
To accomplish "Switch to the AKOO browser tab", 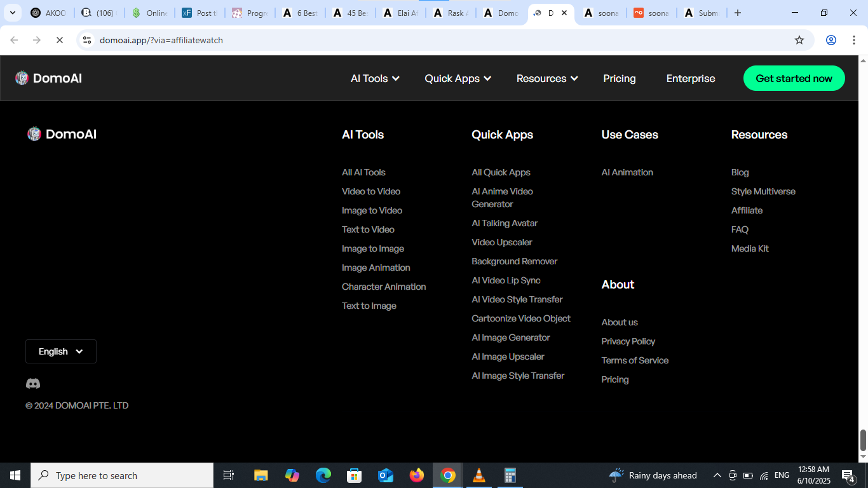I will click(x=48, y=13).
